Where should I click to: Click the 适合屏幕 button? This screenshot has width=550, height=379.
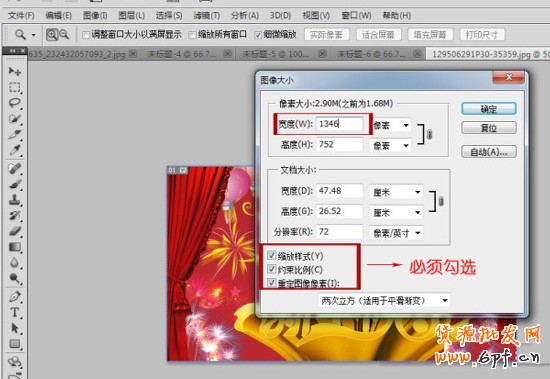coord(378,35)
